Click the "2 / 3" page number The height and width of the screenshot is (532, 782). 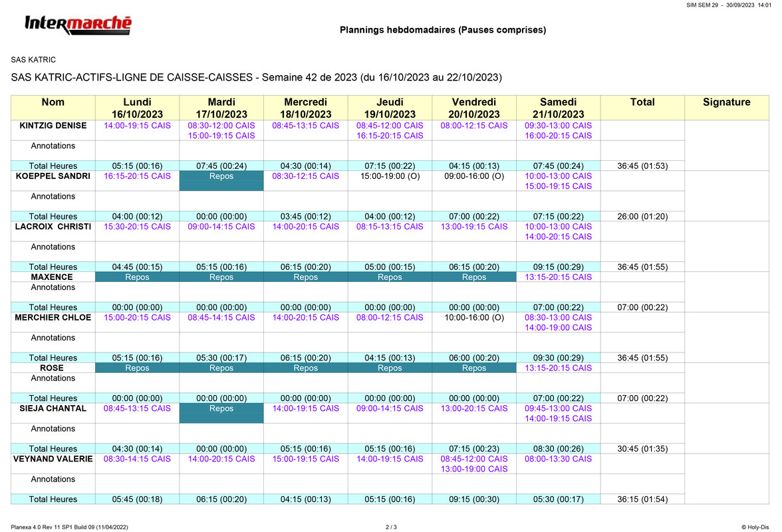(x=391, y=527)
